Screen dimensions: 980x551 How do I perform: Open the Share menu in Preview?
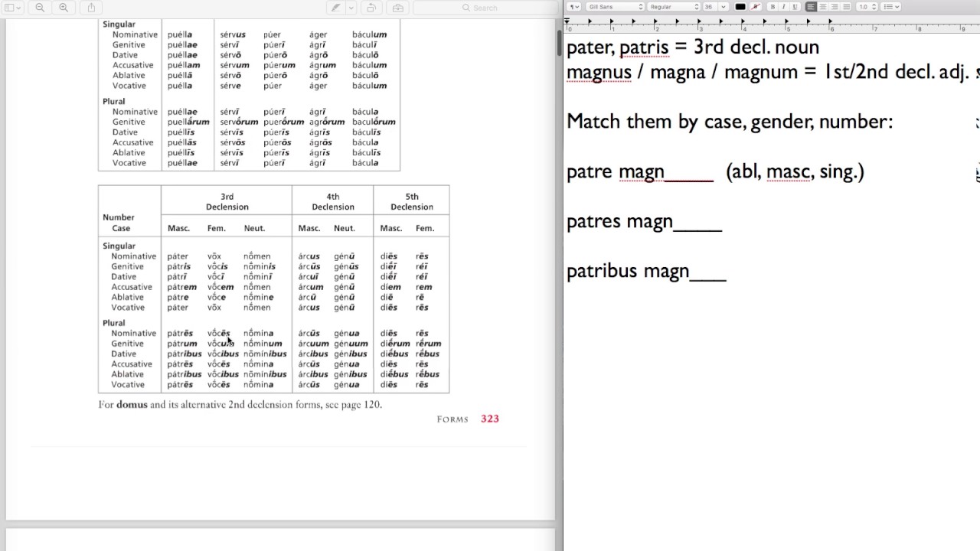point(91,8)
